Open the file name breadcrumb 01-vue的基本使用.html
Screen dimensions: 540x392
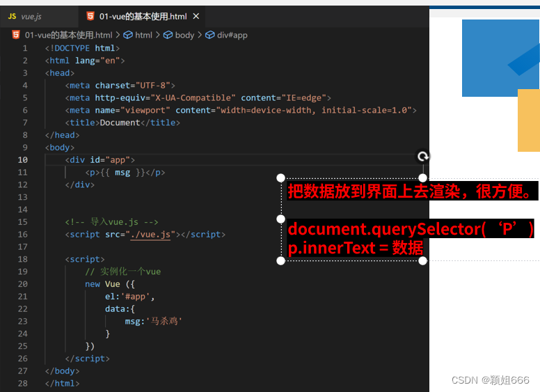point(68,35)
